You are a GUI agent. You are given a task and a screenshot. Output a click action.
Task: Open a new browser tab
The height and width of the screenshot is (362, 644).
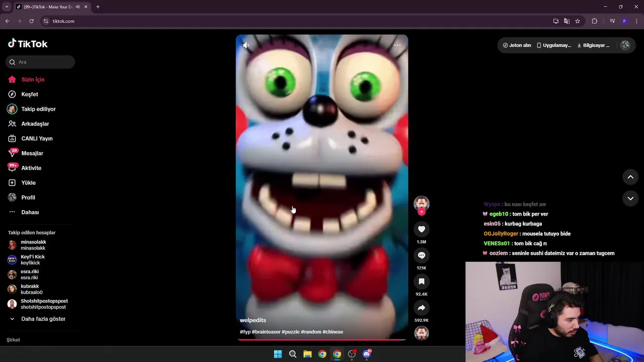[x=98, y=7]
